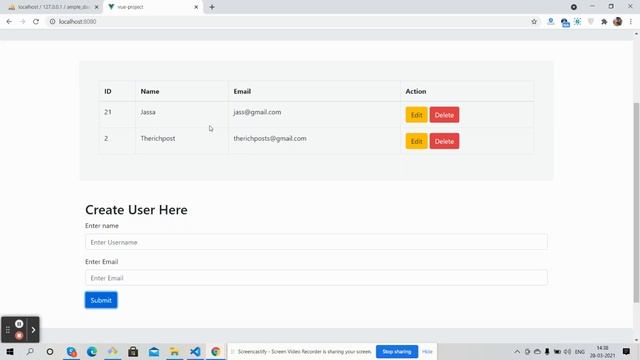Open the volume control in system tray
The height and width of the screenshot is (360, 640).
coord(567,351)
